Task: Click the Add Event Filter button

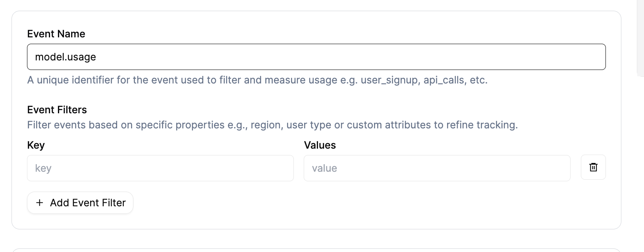Action: pyautogui.click(x=80, y=203)
